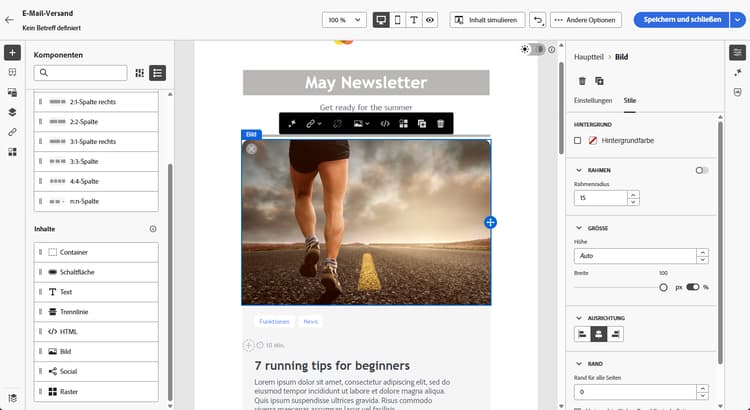The image size is (750, 410).
Task: Select the 2:2-Spalte structure
Action: 96,122
